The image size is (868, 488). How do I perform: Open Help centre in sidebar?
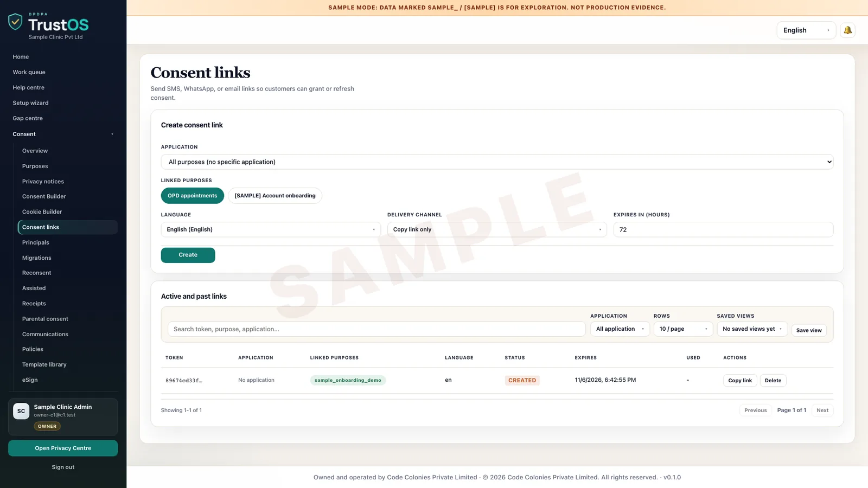pyautogui.click(x=29, y=87)
